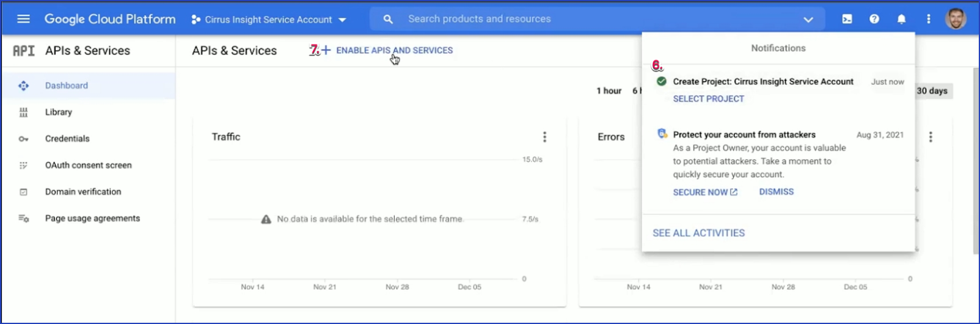Dismiss the protect your account notification
The height and width of the screenshot is (324, 980).
[776, 191]
